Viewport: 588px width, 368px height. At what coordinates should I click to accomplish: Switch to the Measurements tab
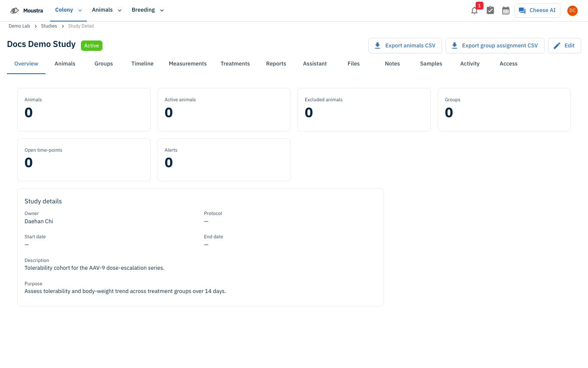coord(188,64)
